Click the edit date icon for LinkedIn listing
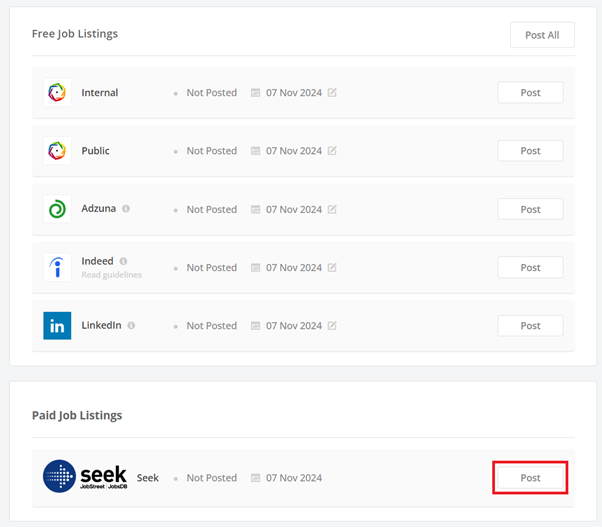602x527 pixels. coord(332,325)
